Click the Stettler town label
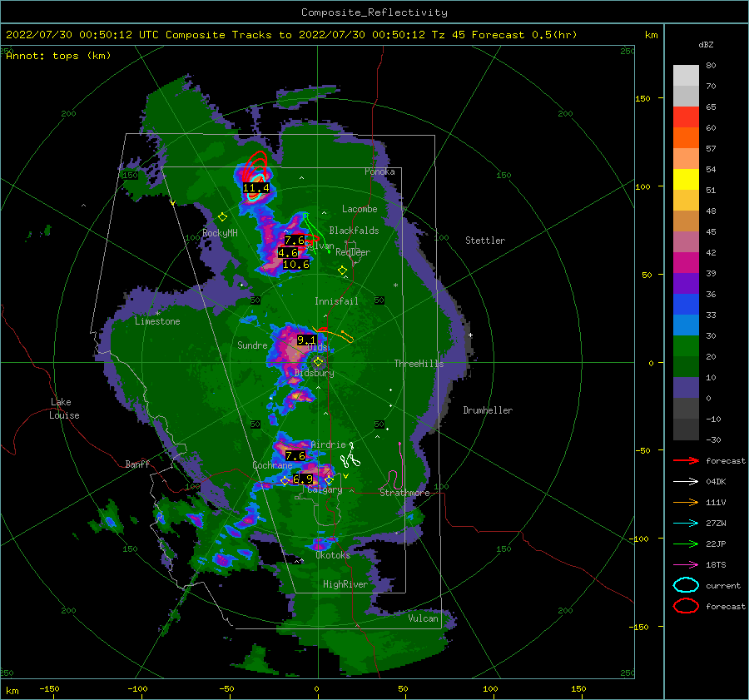 [485, 241]
